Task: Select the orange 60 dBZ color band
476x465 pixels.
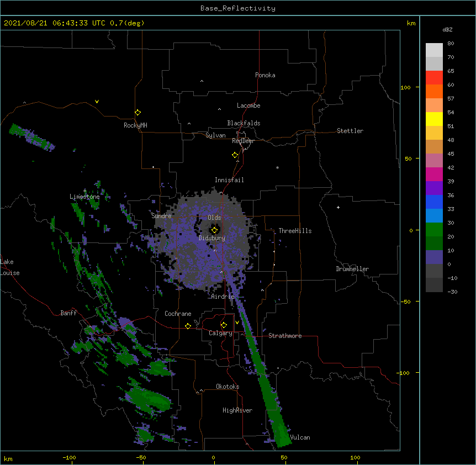Action: pyautogui.click(x=434, y=91)
